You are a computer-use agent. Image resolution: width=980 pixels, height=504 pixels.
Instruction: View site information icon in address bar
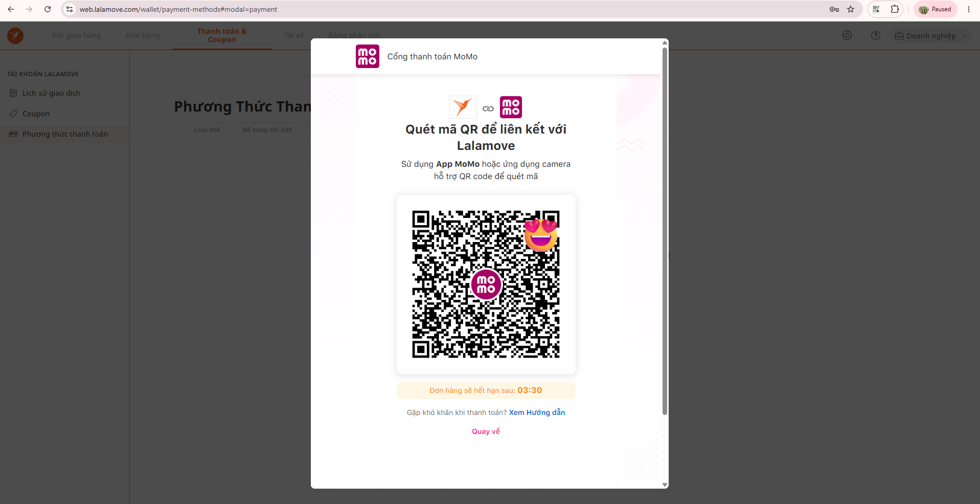coord(70,9)
